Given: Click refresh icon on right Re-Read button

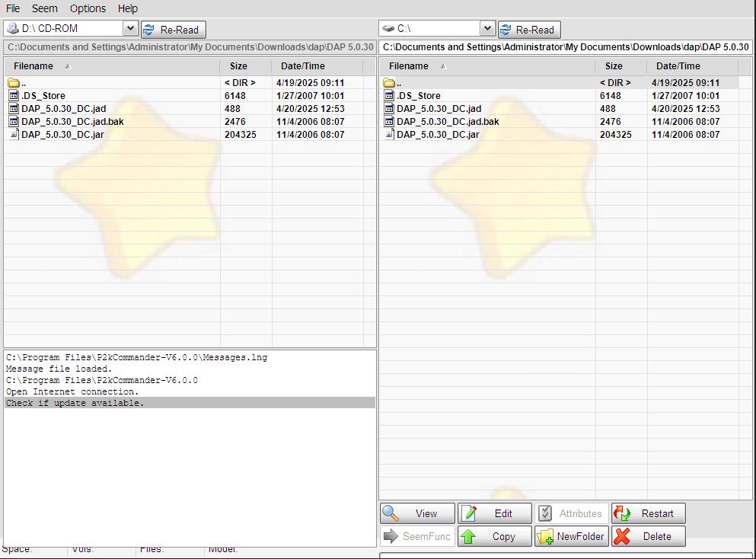Looking at the screenshot, I should [506, 30].
